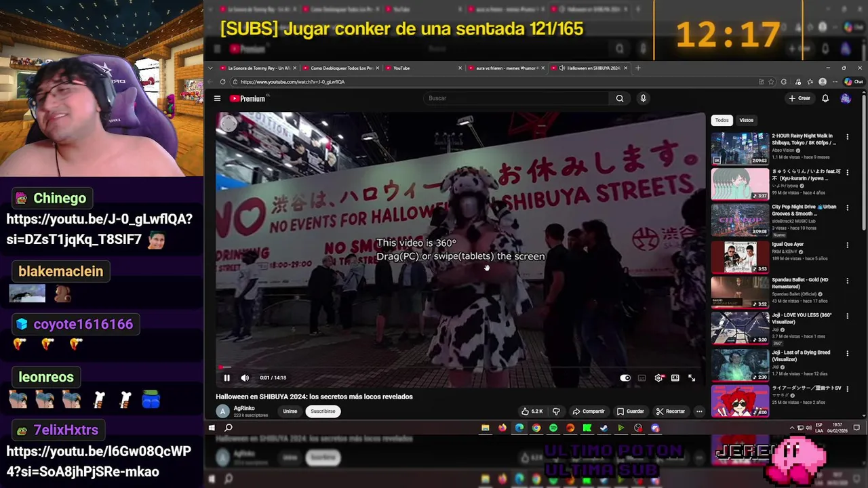Open the player settings gear
868x488 pixels.
coord(658,378)
